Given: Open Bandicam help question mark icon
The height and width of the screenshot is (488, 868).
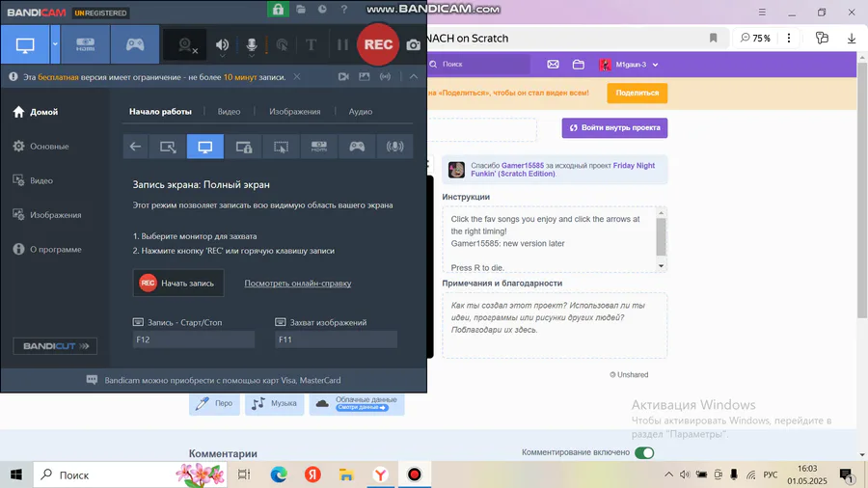Looking at the screenshot, I should (343, 10).
